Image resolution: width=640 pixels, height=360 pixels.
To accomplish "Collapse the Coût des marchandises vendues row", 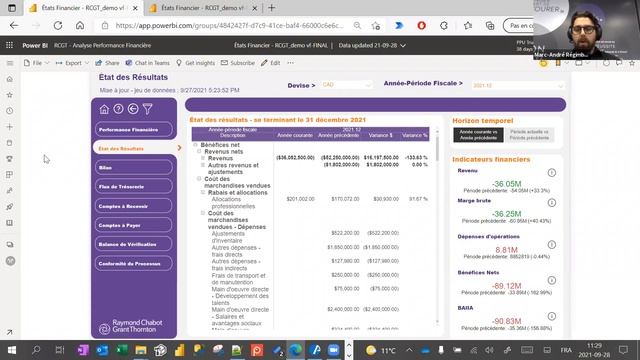I will (199, 179).
